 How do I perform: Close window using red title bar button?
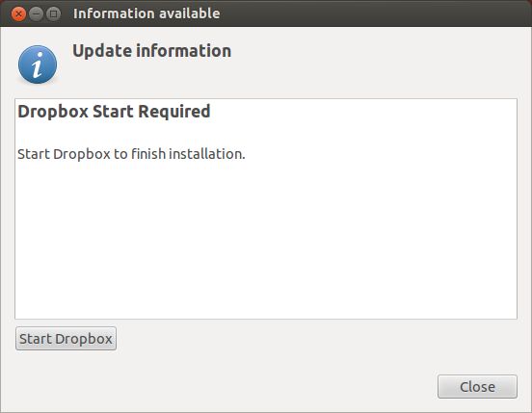[18, 13]
